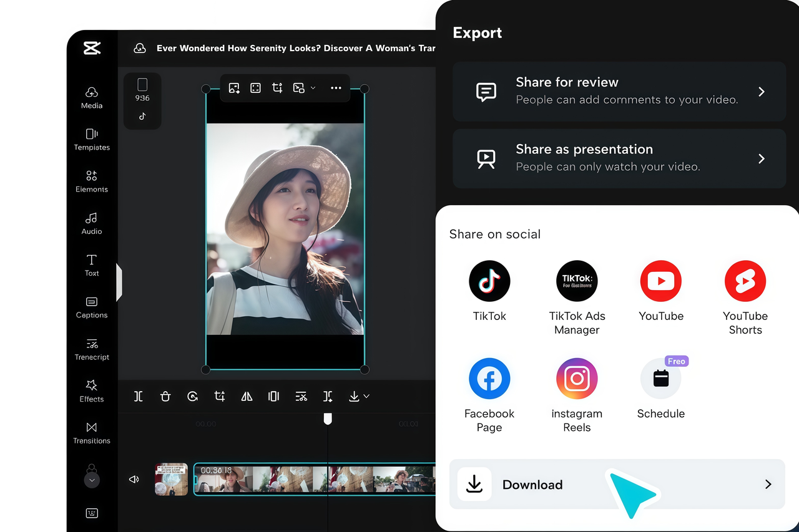Click the TikTok share icon
Screen dimensions: 799x532
(489, 281)
